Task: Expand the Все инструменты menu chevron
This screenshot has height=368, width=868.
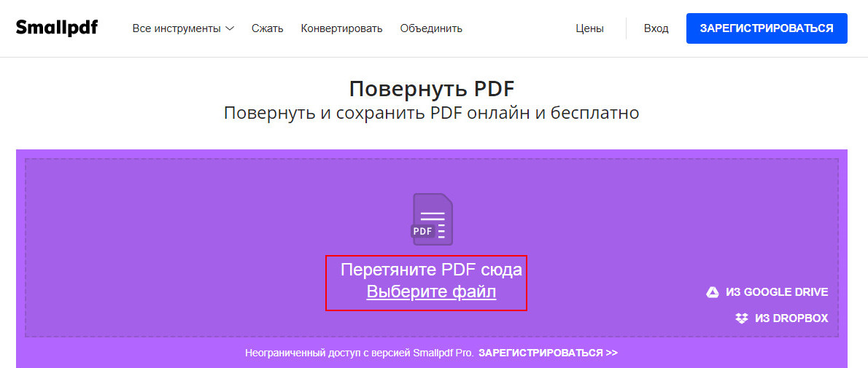Action: pos(230,28)
